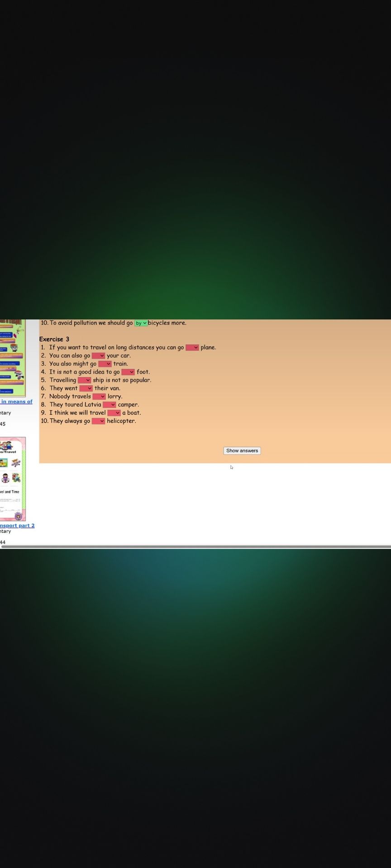The image size is (391, 868).
Task: Open dropdown before 'camper' in sentence 8
Action: tap(110, 405)
